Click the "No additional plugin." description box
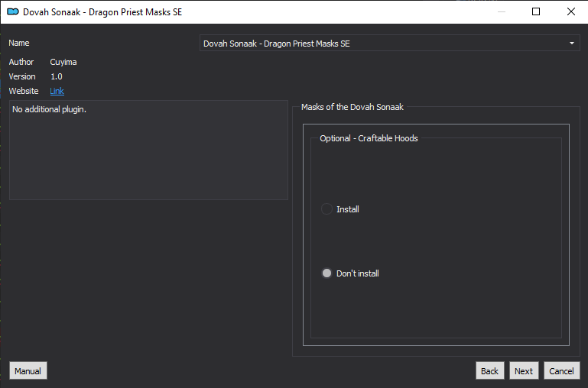The height and width of the screenshot is (388, 588). (x=148, y=150)
